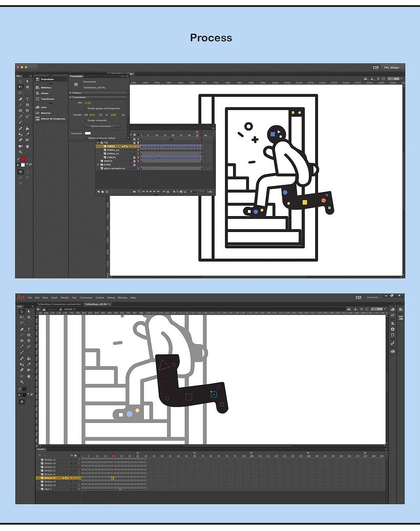Open the Commands menu
The height and width of the screenshot is (531, 420).
click(86, 298)
